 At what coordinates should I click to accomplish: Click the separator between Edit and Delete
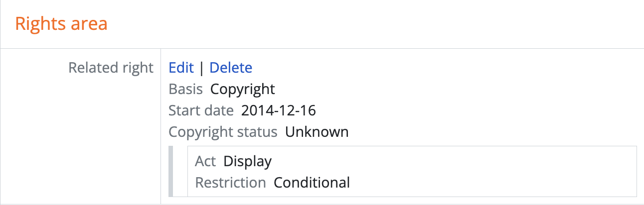pyautogui.click(x=201, y=68)
